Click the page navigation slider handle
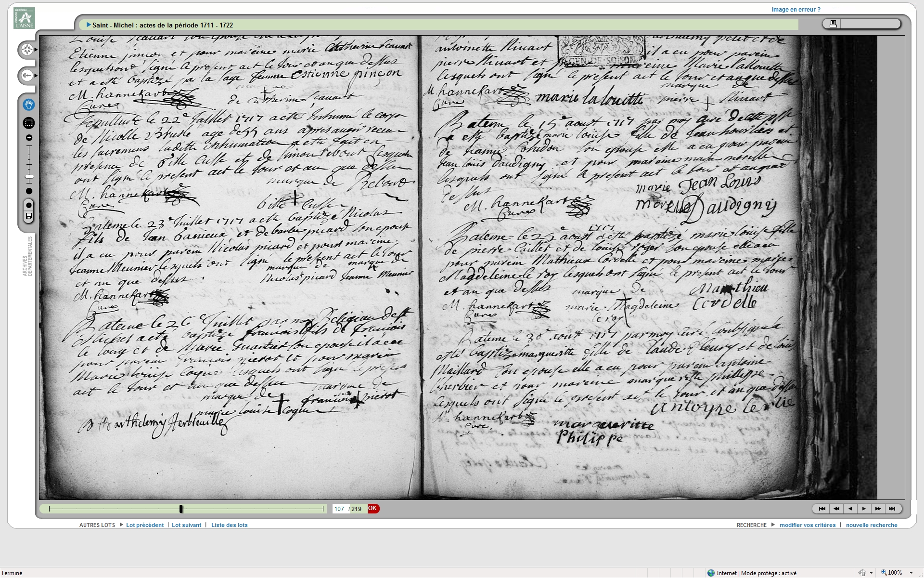 181,509
